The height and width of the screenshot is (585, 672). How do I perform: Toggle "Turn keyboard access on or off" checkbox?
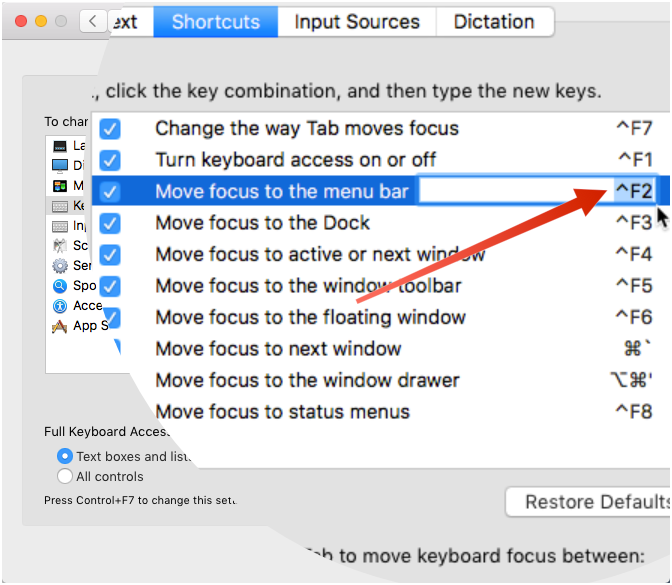click(110, 160)
